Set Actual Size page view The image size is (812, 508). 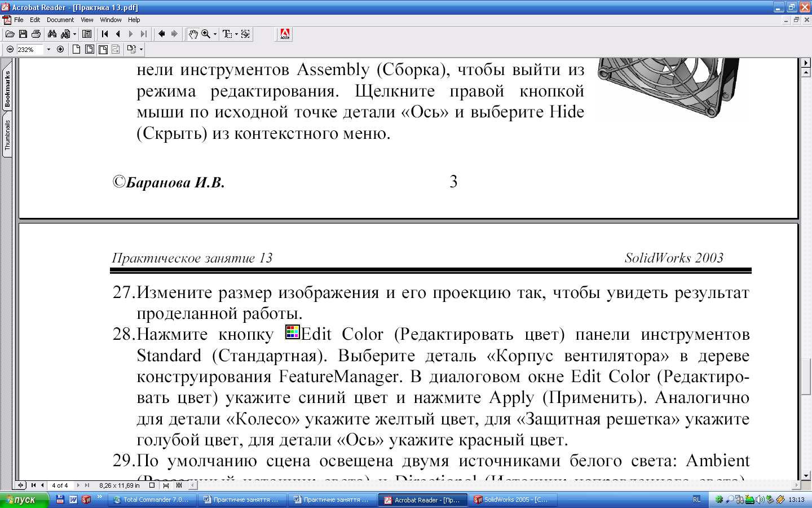[x=76, y=50]
